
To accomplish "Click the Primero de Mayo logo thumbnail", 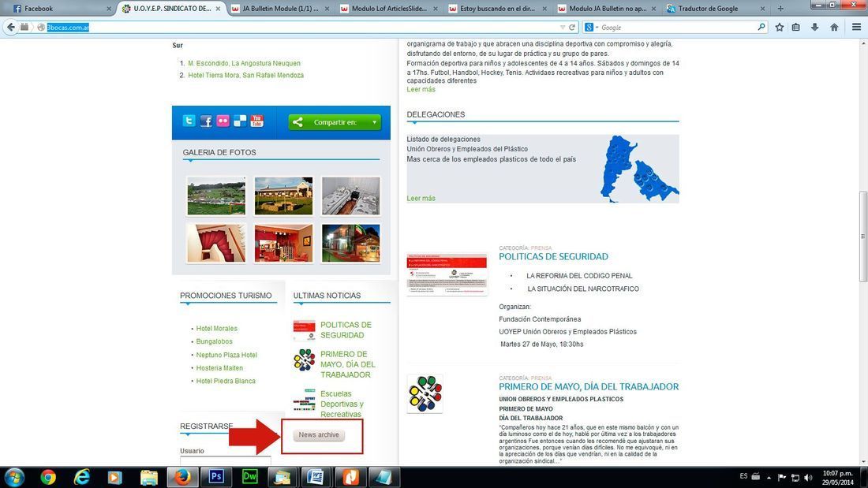I will click(x=425, y=394).
